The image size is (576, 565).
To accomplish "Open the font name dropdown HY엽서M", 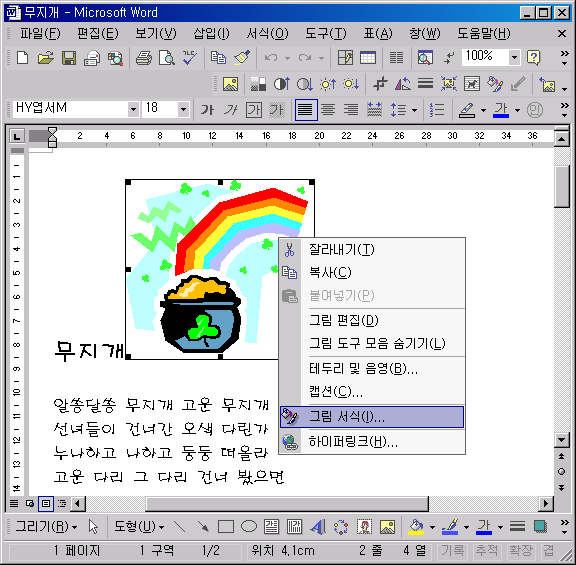I will pos(133,109).
